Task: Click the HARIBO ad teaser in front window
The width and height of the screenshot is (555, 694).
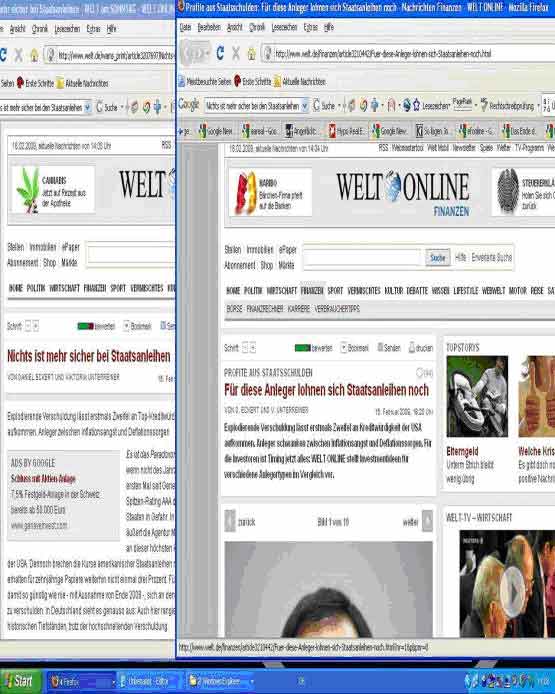Action: [x=270, y=193]
